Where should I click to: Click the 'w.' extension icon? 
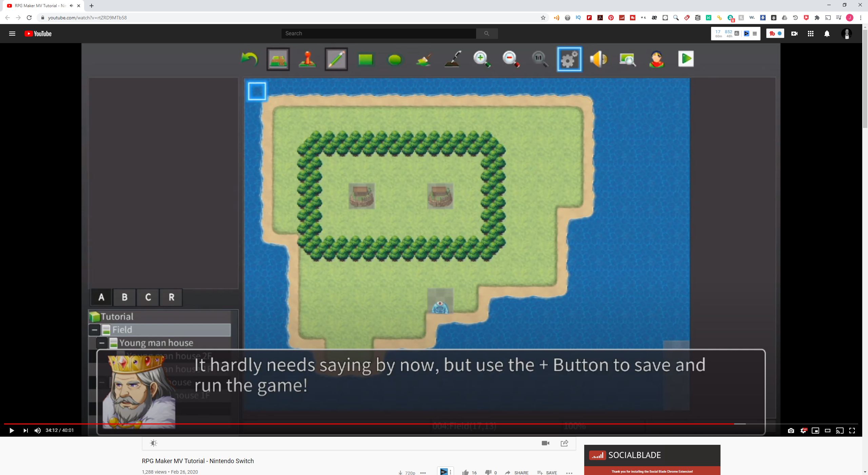(x=752, y=18)
